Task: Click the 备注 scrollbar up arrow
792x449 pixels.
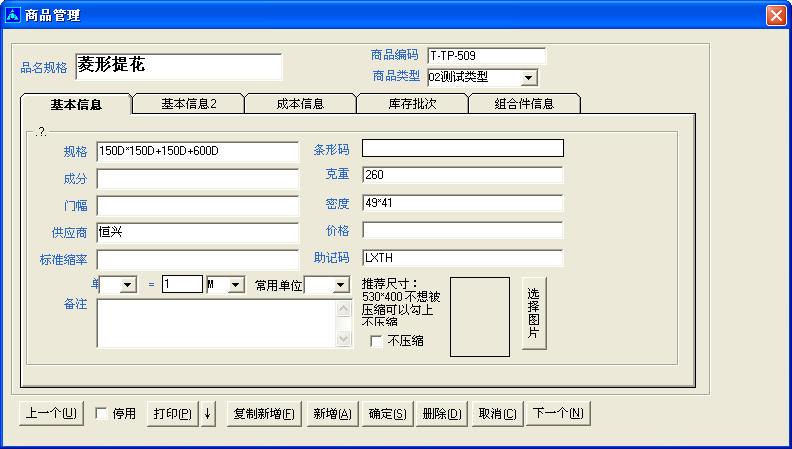Action: click(x=343, y=309)
